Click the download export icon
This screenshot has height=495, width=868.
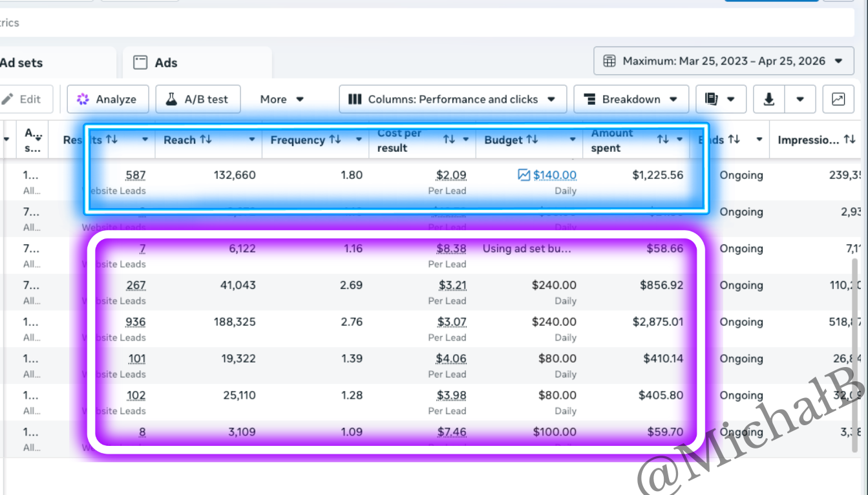[769, 100]
